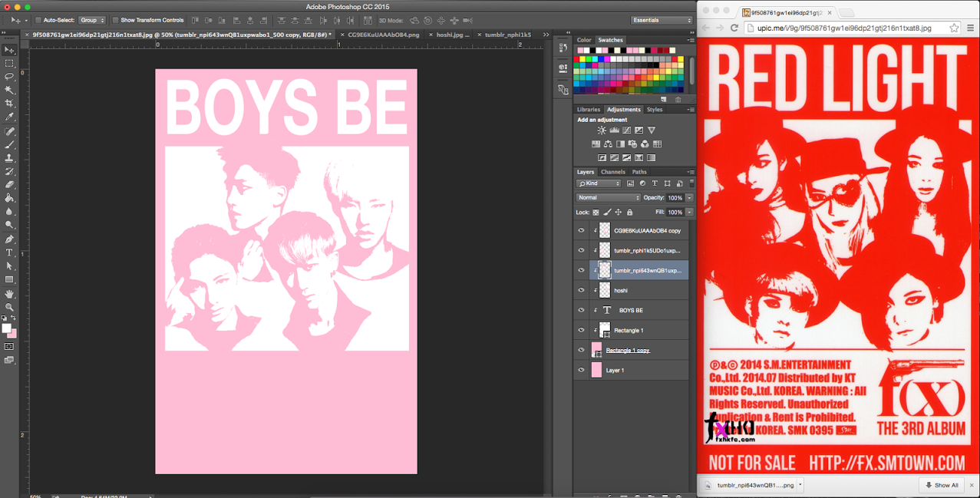Select the Horizontal Type tool
The width and height of the screenshot is (980, 498).
coord(9,252)
